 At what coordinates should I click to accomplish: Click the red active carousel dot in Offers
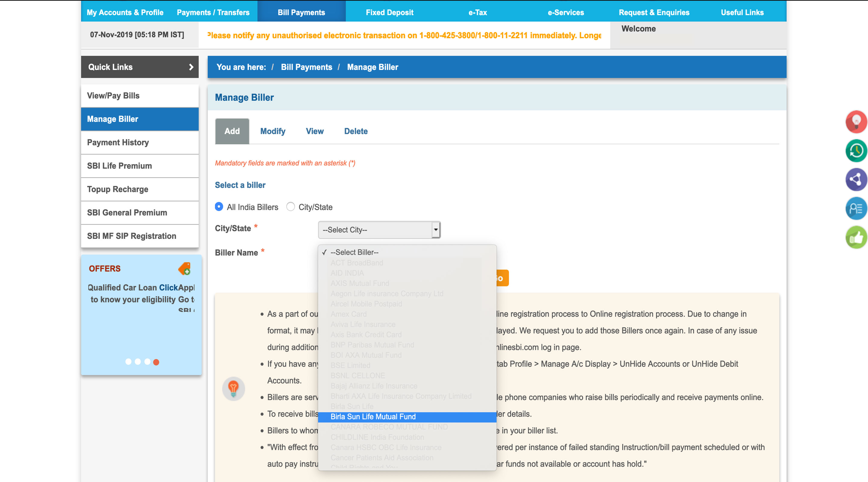(x=156, y=362)
